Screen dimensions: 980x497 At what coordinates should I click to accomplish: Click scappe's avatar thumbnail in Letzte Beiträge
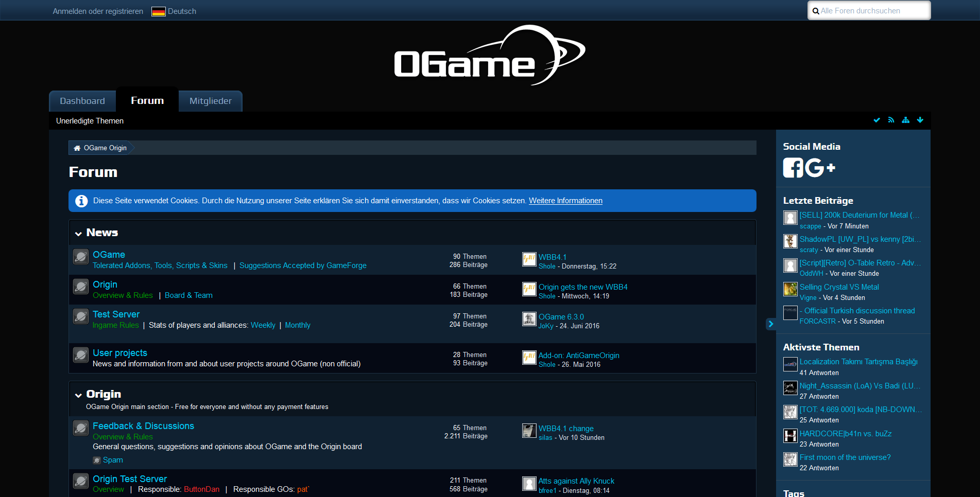[790, 218]
